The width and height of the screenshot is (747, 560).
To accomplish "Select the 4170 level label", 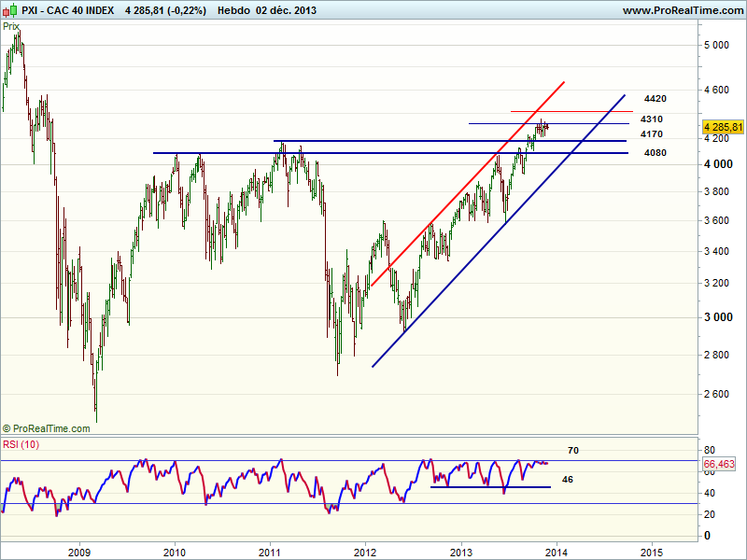I will [652, 134].
